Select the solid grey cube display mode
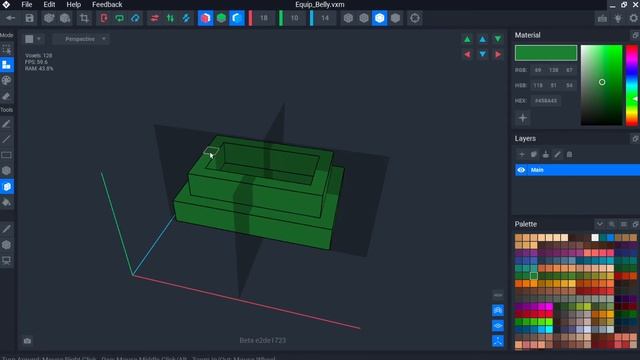 click(x=395, y=18)
